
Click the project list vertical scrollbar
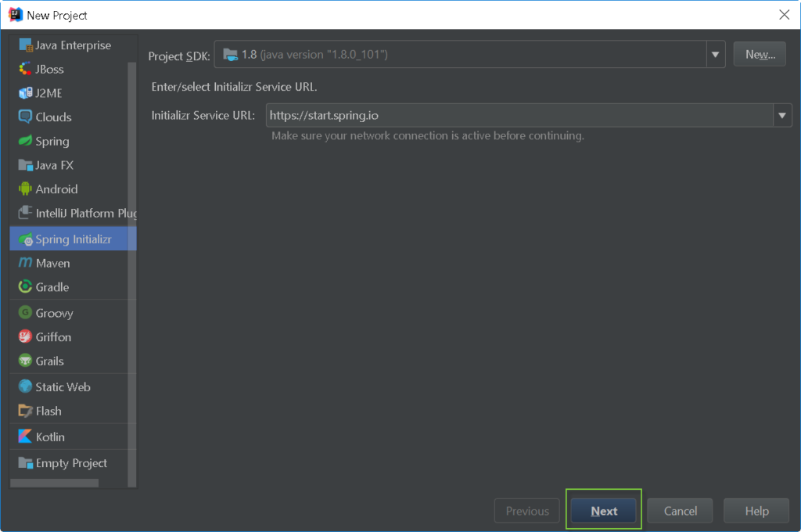click(x=131, y=274)
